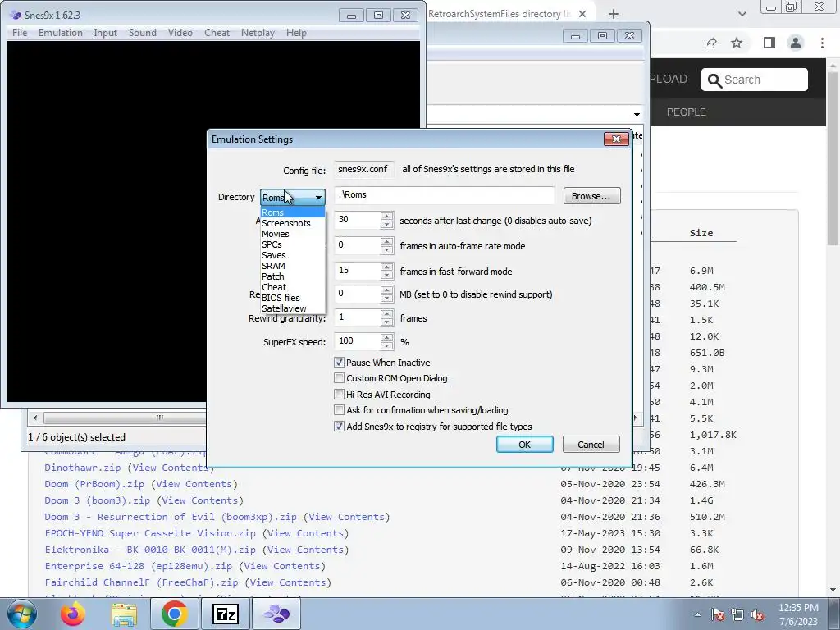Viewport: 840px width, 630px height.
Task: Open the Input menu
Action: [x=106, y=33]
